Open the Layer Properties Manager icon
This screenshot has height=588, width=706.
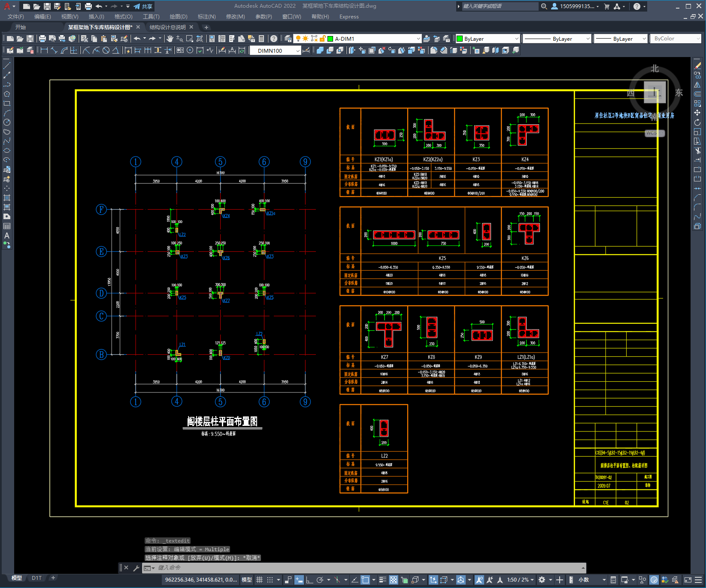[288, 39]
